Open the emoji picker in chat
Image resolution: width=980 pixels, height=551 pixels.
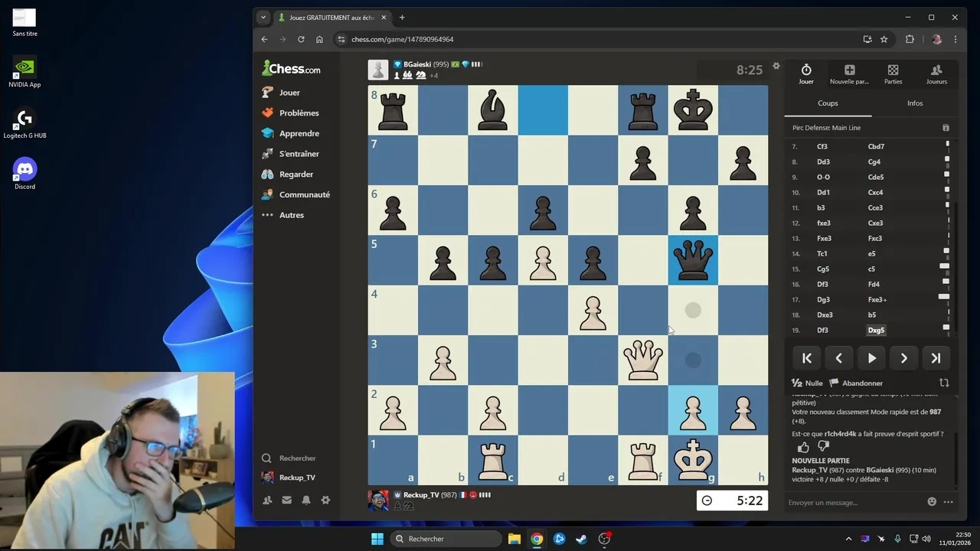932,502
